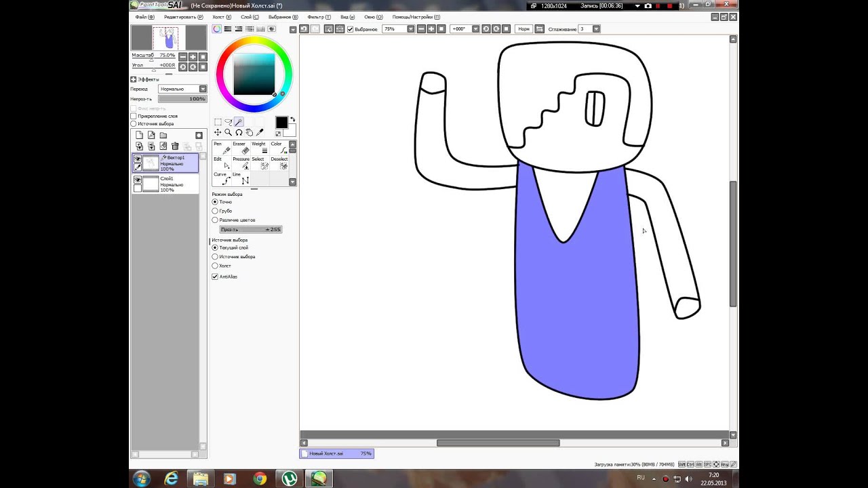Choose the Pen vector tool
The width and height of the screenshot is (868, 488).
[x=222, y=148]
